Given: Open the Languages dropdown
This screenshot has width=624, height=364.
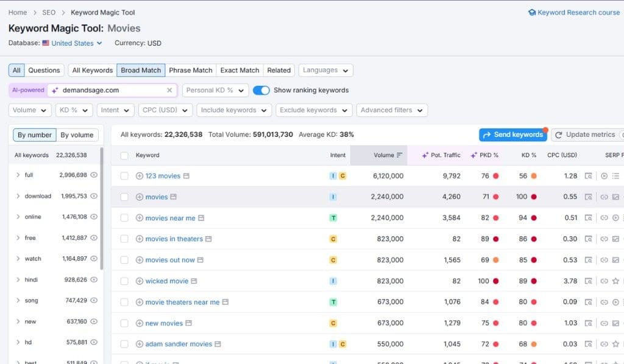Looking at the screenshot, I should (325, 71).
